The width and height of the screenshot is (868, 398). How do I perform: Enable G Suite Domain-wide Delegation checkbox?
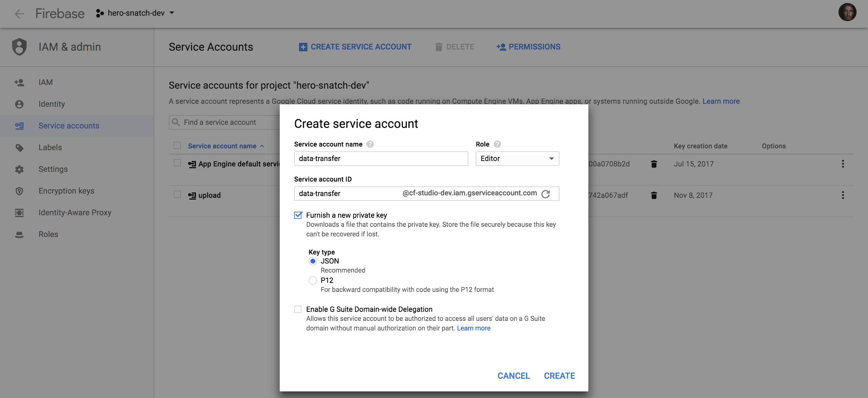pyautogui.click(x=298, y=309)
